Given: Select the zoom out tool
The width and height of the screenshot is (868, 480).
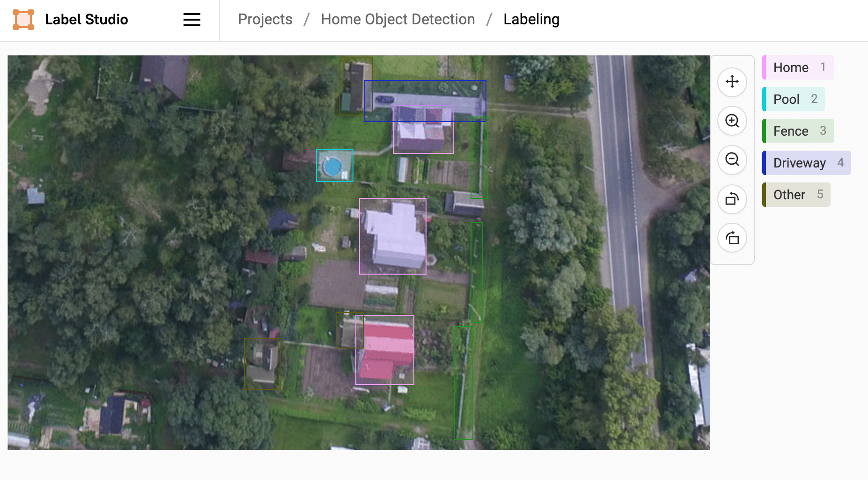Looking at the screenshot, I should [732, 160].
